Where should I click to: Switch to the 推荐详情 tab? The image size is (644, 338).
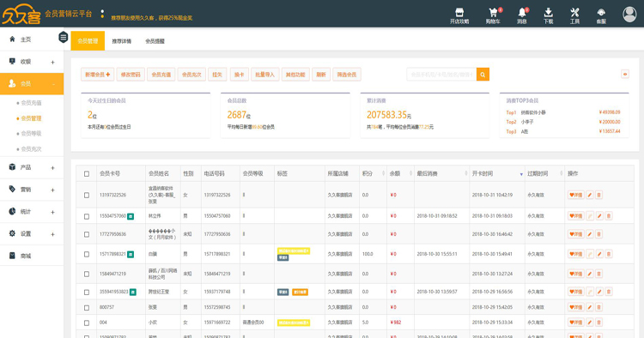coord(122,41)
